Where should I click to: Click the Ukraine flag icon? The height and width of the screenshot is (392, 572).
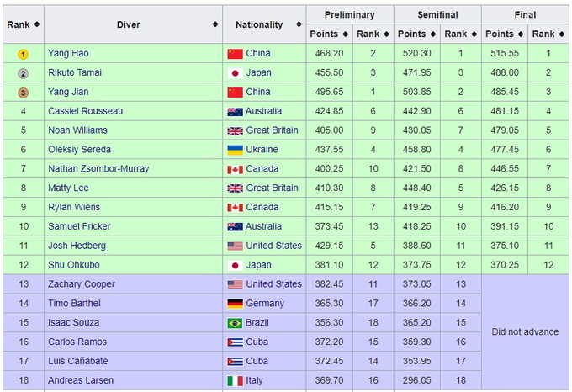click(236, 150)
